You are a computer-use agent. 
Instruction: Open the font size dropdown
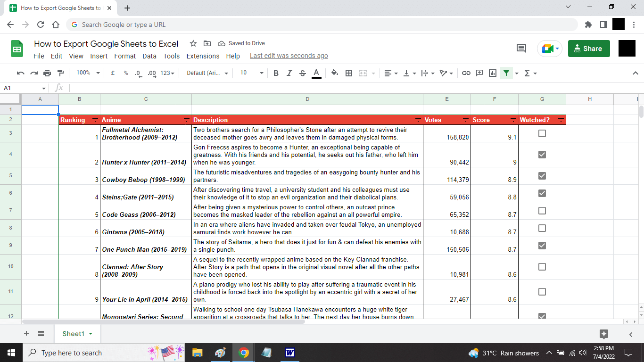click(x=250, y=73)
